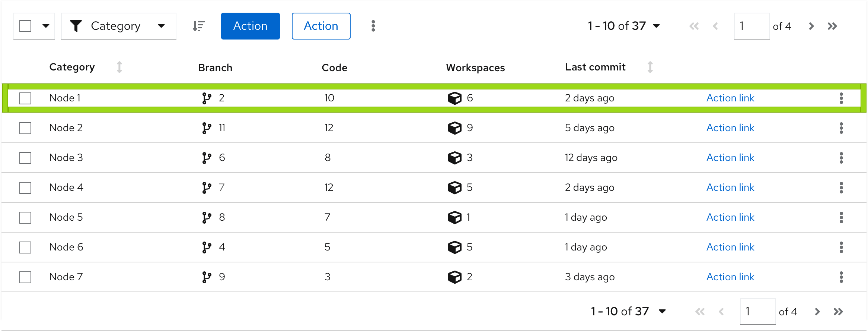The image size is (868, 331).
Task: Click the top page number input field
Action: (751, 26)
